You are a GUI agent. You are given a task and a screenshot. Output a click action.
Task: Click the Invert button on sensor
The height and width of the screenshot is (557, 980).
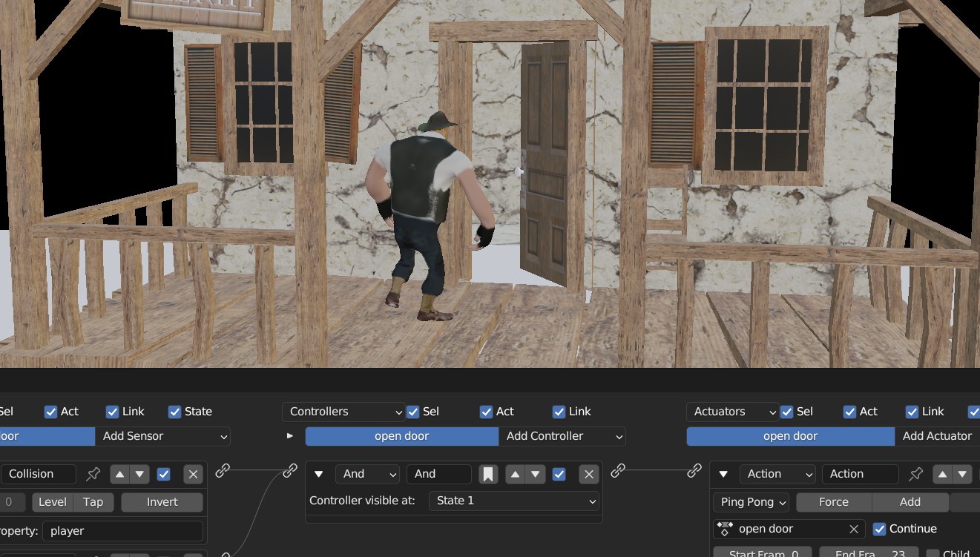click(x=162, y=502)
